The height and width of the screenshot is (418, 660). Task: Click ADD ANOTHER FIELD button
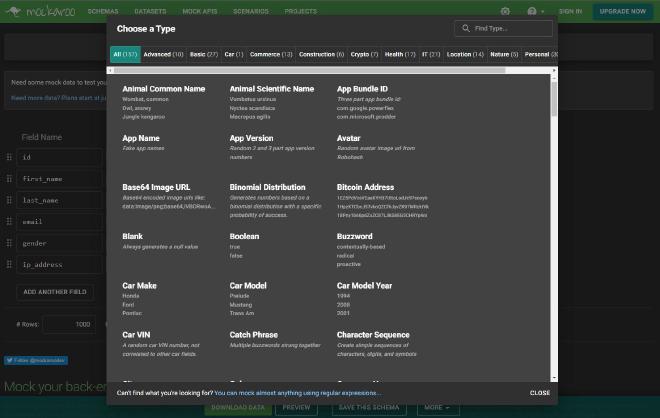coord(55,292)
